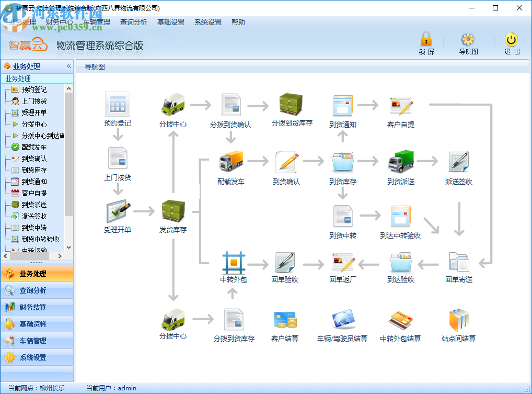Select 配载发车 in the sidebar tree
The image size is (532, 394).
point(34,147)
